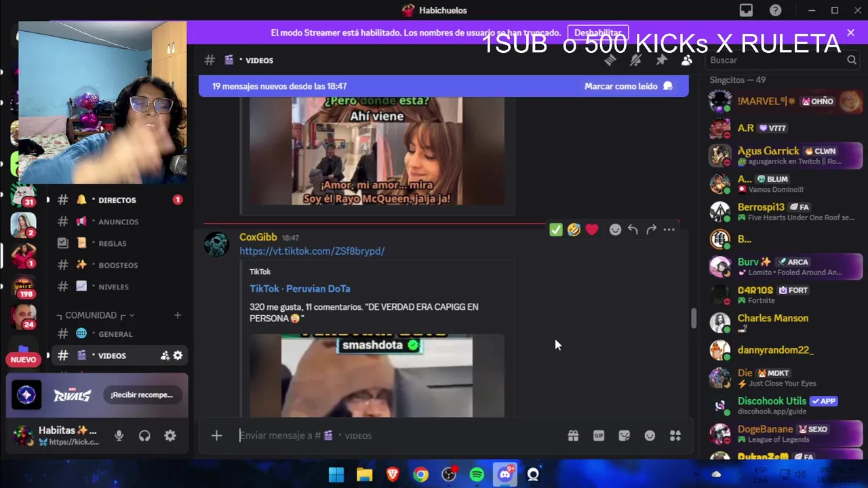Image resolution: width=868 pixels, height=488 pixels.
Task: Mark channel as read with 'Marcar como leído'
Action: (x=629, y=86)
